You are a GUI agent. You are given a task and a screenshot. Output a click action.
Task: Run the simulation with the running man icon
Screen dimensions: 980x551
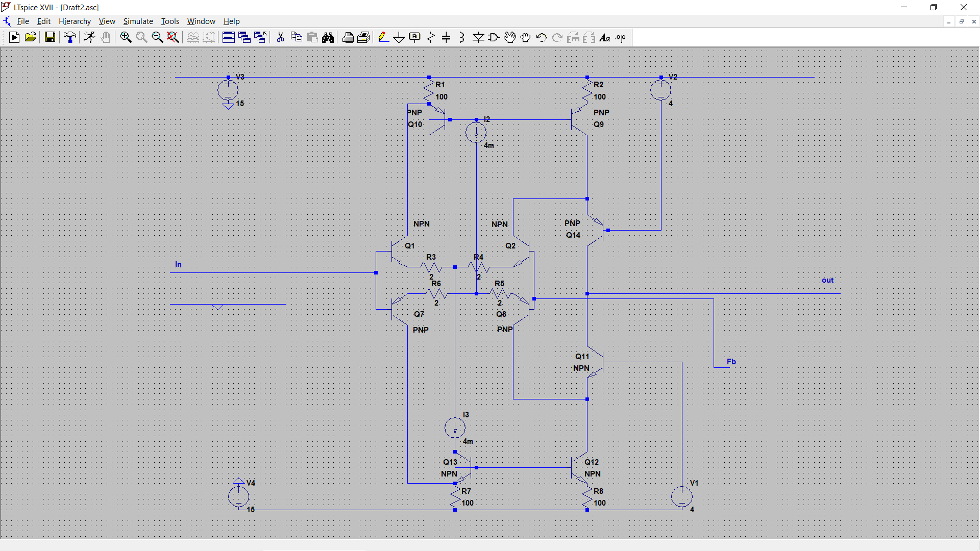(x=89, y=37)
